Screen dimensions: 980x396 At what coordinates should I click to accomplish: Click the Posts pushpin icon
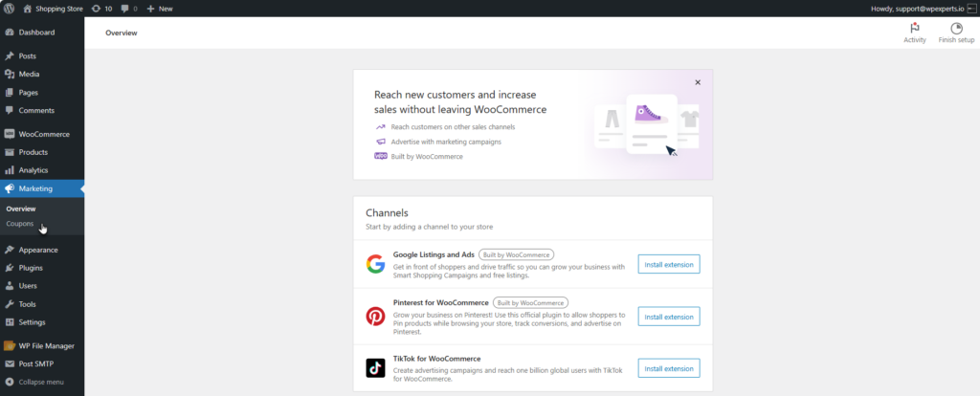10,56
